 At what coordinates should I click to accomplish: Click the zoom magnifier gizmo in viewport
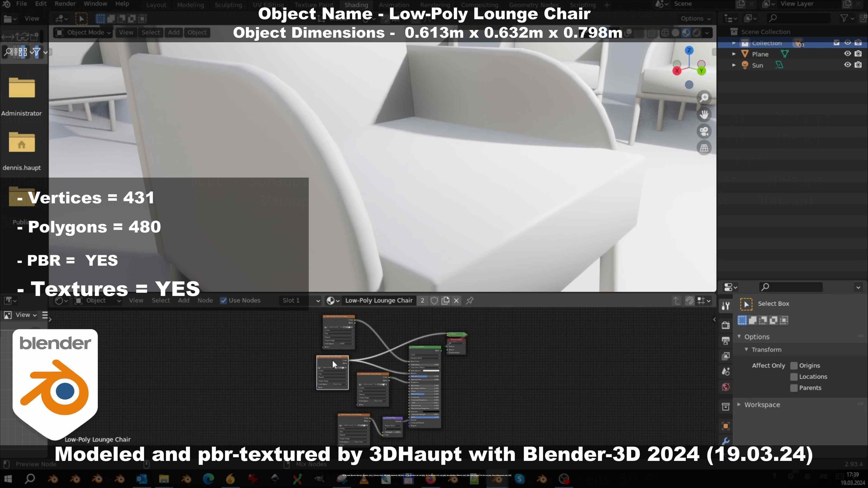coord(704,98)
